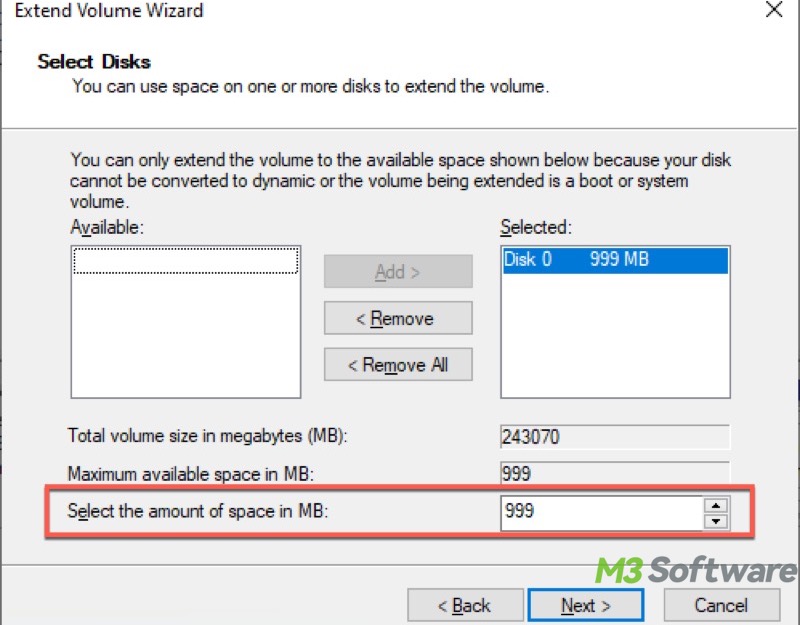Screen dimensions: 800x625
Task: Click the Maximum available space value field
Action: pos(614,473)
